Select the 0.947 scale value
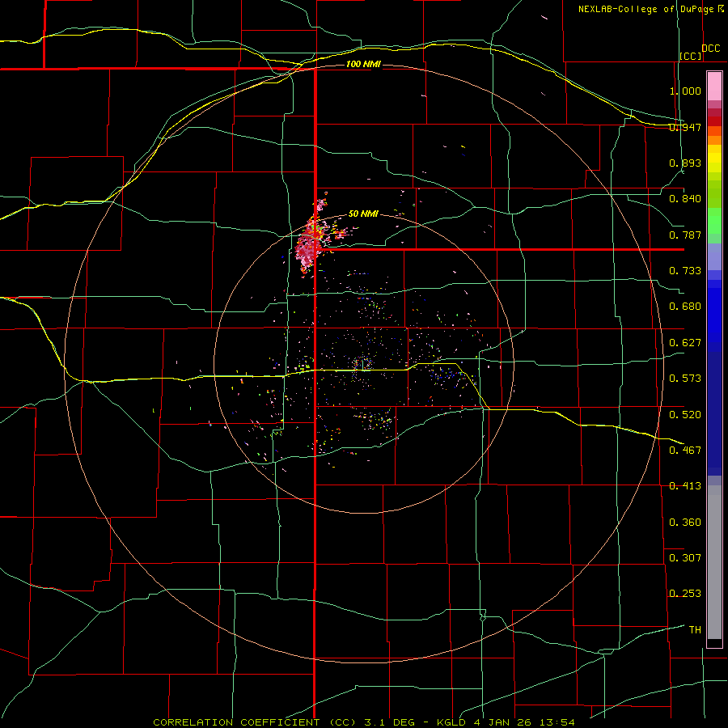Viewport: 728px width, 728px height. coord(685,127)
